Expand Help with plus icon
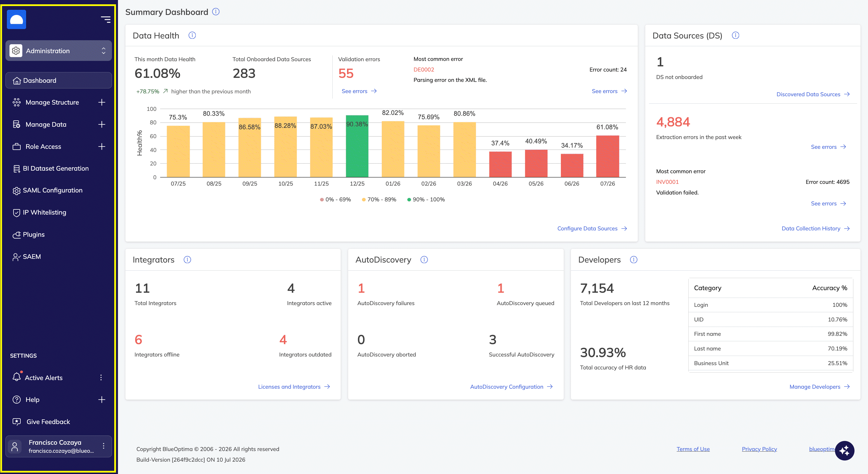This screenshot has height=474, width=868. (101, 400)
